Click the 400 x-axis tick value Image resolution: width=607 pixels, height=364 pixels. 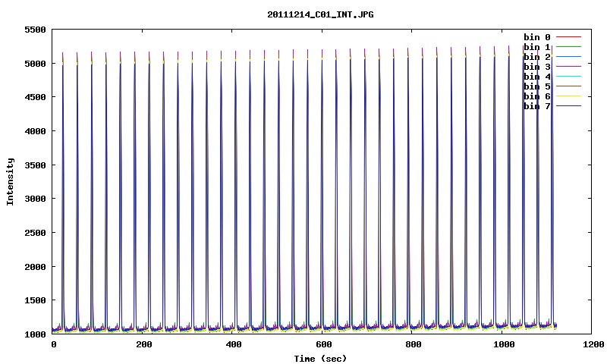pyautogui.click(x=234, y=344)
